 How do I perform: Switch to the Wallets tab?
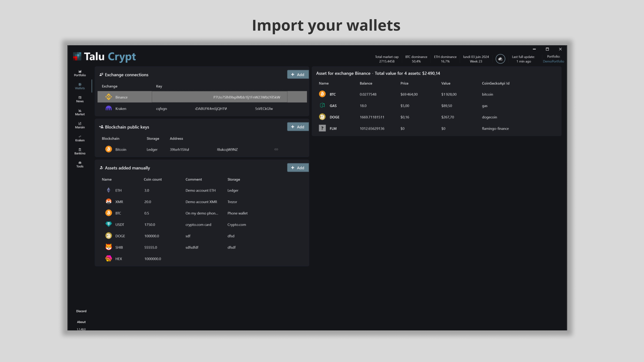pos(80,86)
